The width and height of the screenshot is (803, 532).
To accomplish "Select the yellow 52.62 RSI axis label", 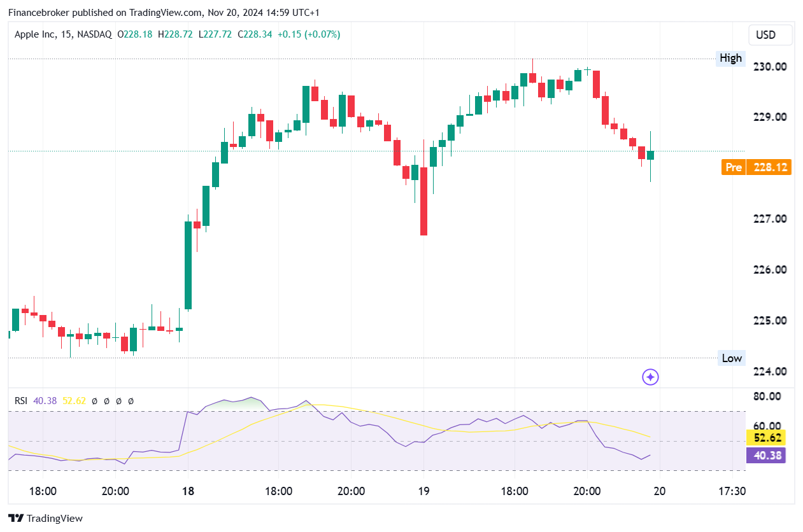I will point(765,438).
